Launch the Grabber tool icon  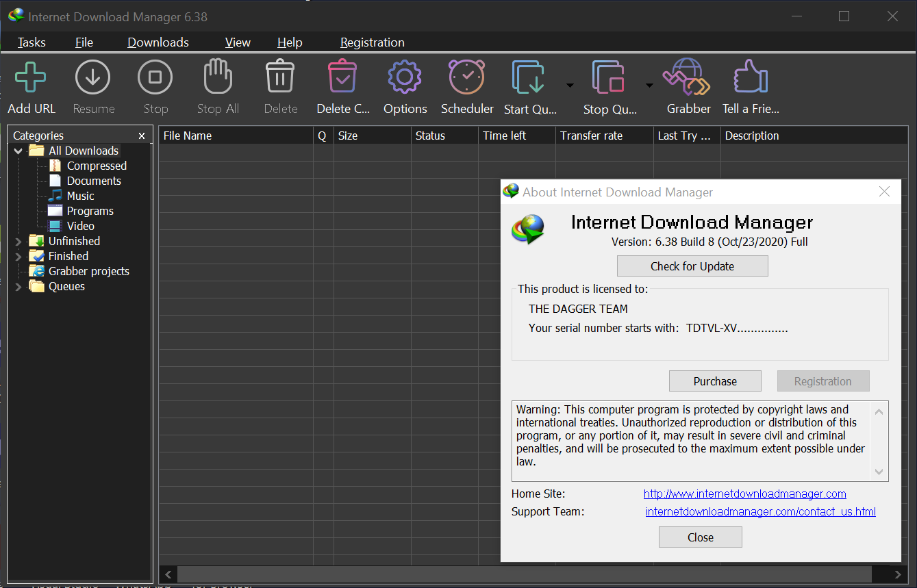pyautogui.click(x=688, y=77)
